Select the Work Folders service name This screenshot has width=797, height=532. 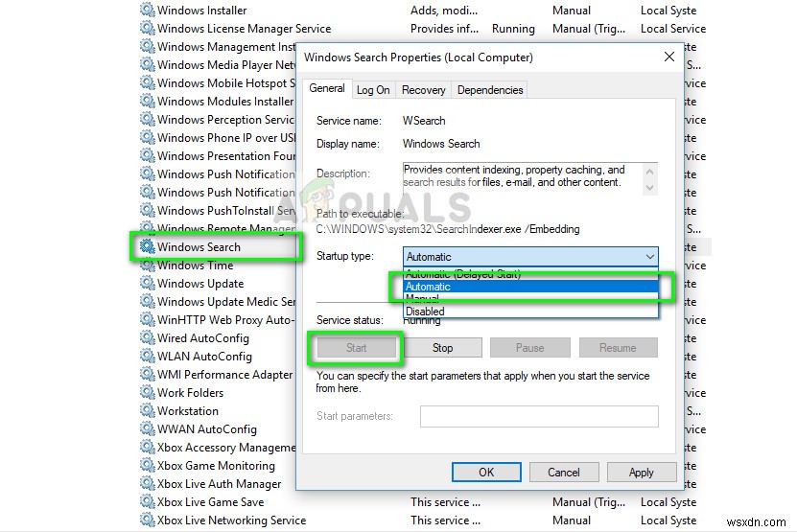pos(190,393)
